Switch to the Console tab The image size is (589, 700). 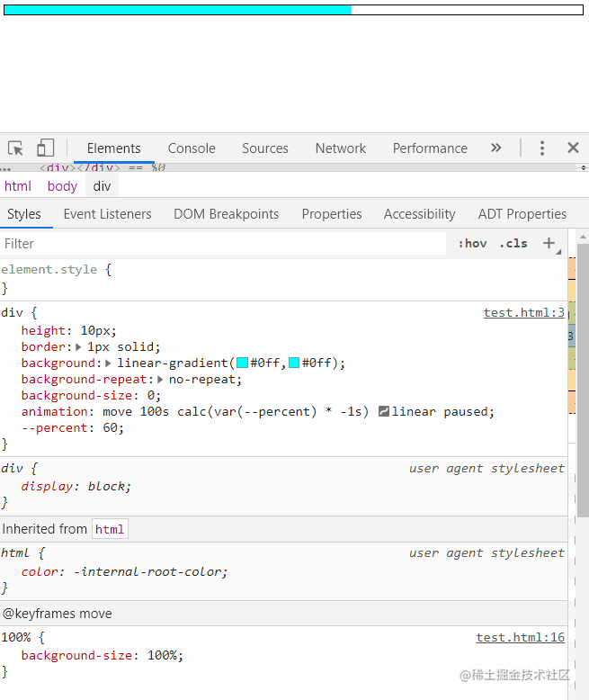coord(192,148)
